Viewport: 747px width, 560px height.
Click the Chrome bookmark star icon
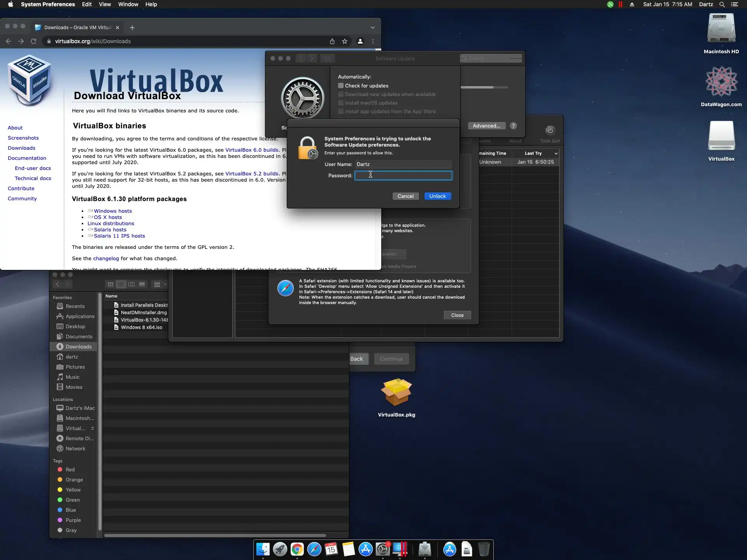(345, 41)
